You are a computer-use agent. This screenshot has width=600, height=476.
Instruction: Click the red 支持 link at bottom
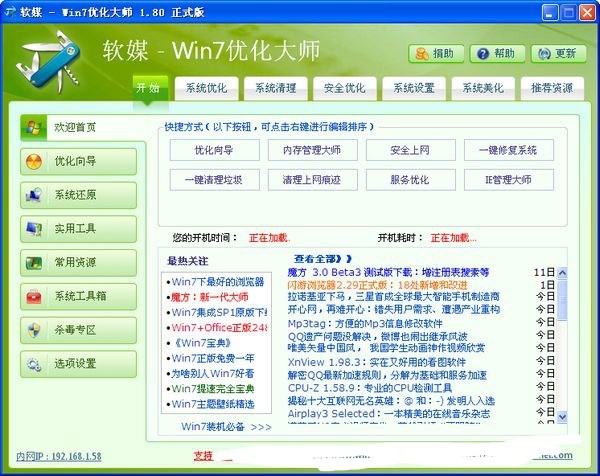(x=203, y=456)
